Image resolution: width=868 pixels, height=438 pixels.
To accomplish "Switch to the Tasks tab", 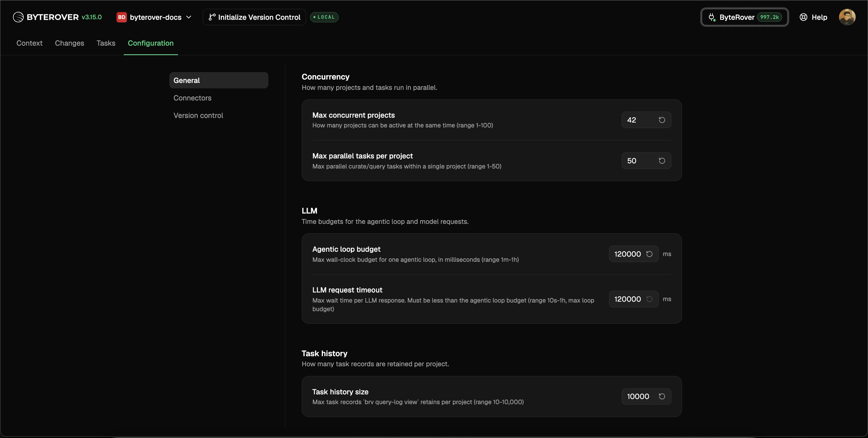I will (x=106, y=43).
